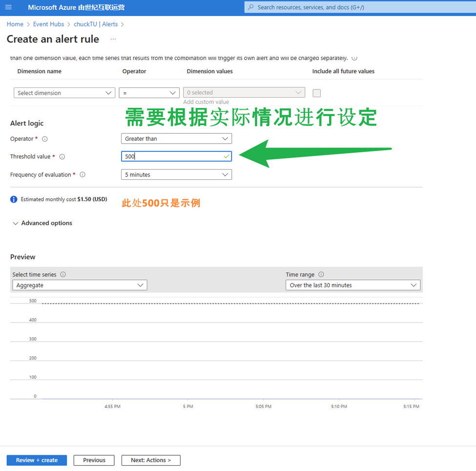Open the Greater than operator dropdown

[x=176, y=139]
